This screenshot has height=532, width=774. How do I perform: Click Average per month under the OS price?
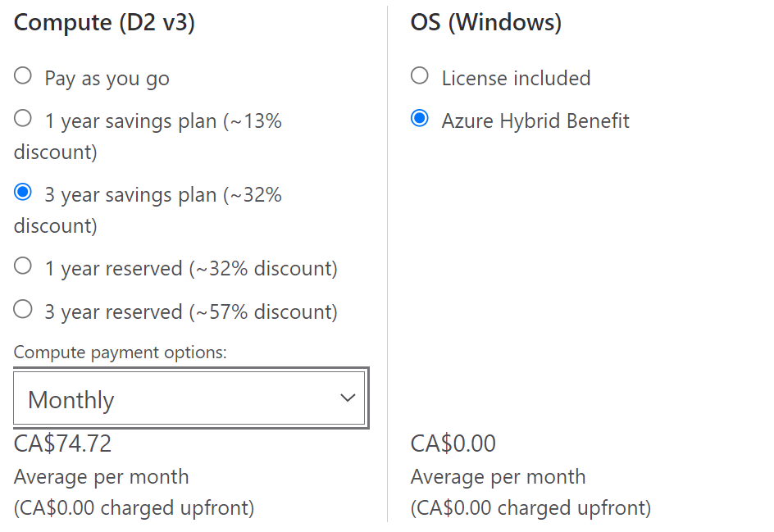click(x=498, y=477)
